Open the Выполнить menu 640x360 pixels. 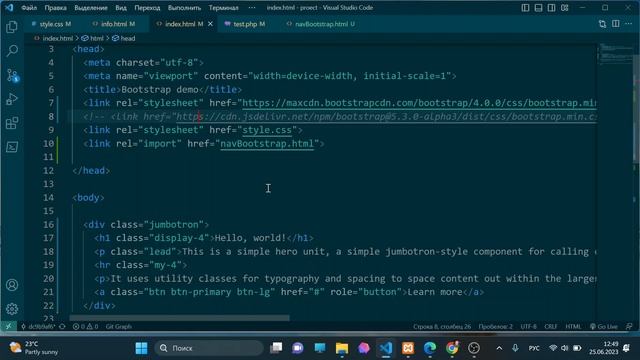[x=184, y=8]
